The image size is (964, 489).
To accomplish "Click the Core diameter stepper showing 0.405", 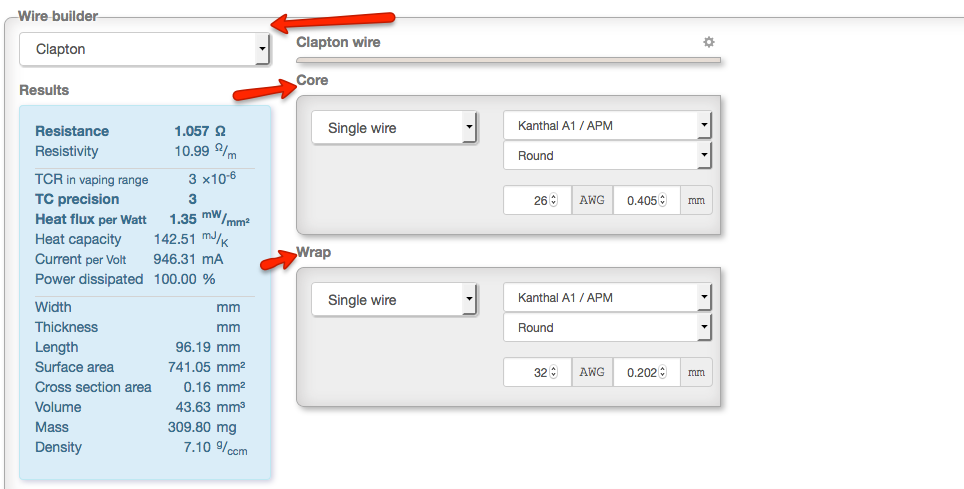I will tap(663, 200).
